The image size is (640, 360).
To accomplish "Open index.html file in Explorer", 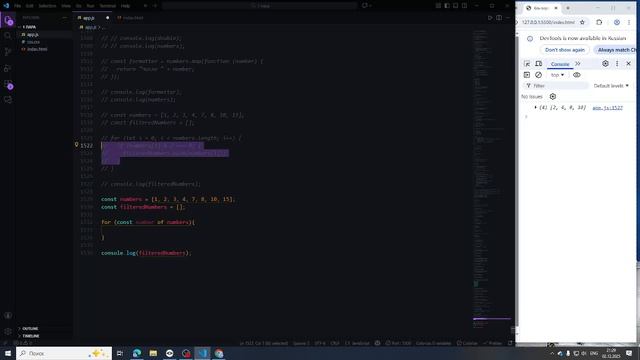I will [x=37, y=49].
